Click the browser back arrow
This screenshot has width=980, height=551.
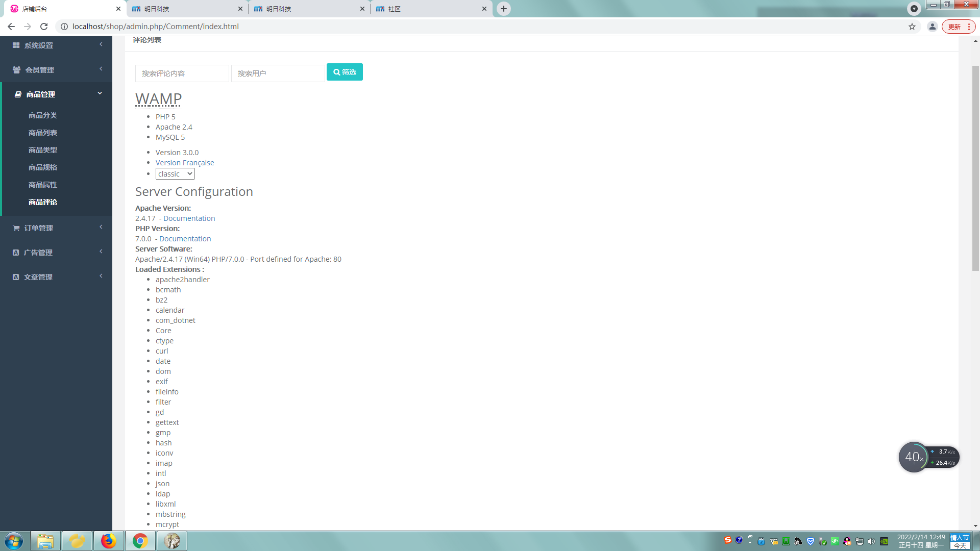coord(11,27)
